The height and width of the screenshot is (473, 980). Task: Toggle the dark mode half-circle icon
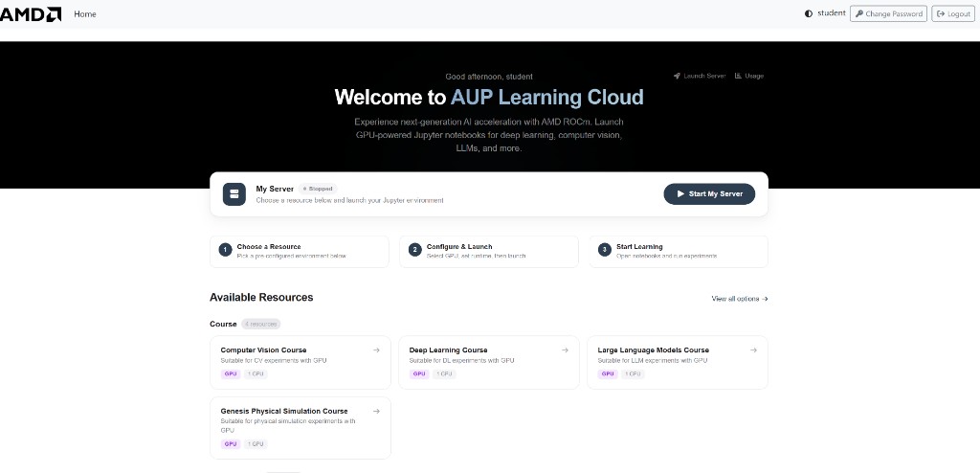(x=809, y=13)
